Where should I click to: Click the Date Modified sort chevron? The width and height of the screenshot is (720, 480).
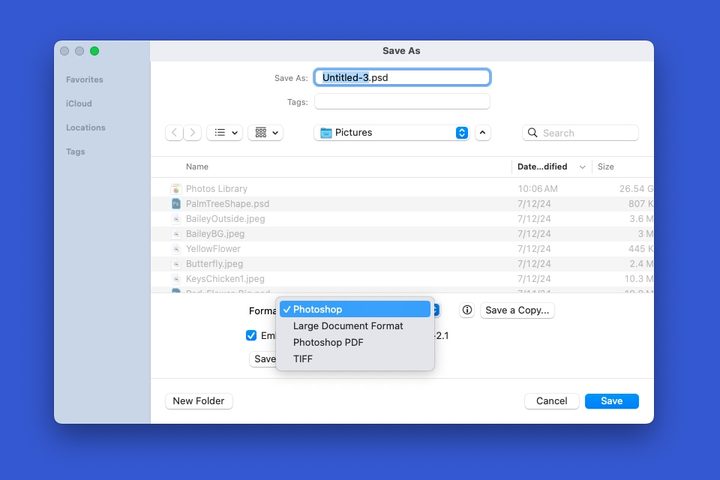[x=582, y=167]
